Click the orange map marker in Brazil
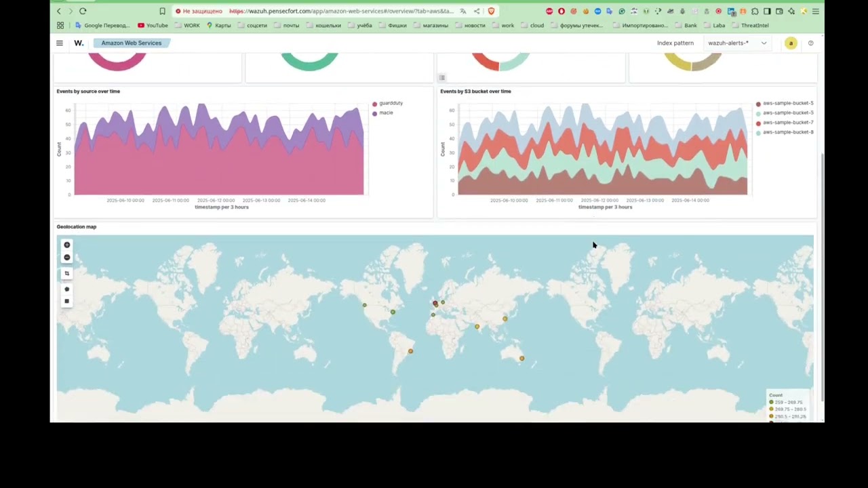The height and width of the screenshot is (488, 868). 410,351
